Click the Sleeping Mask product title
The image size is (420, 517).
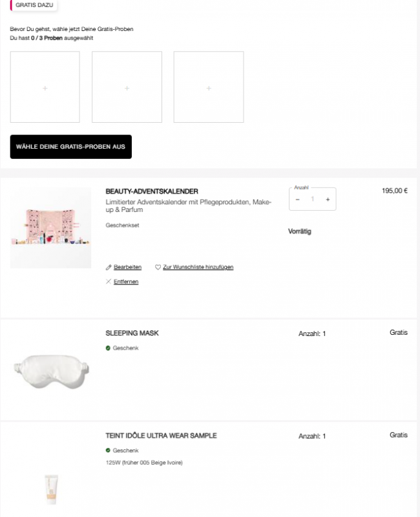click(132, 333)
